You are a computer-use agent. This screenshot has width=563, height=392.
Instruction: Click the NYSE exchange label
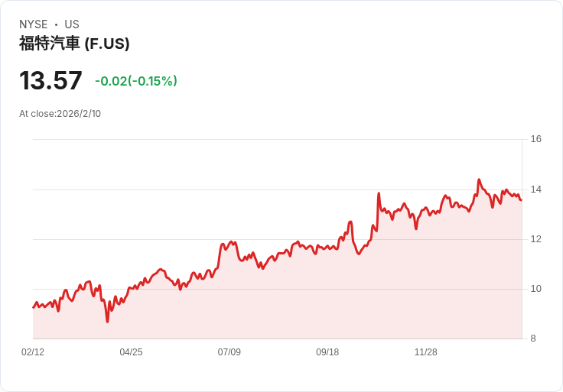click(x=34, y=24)
